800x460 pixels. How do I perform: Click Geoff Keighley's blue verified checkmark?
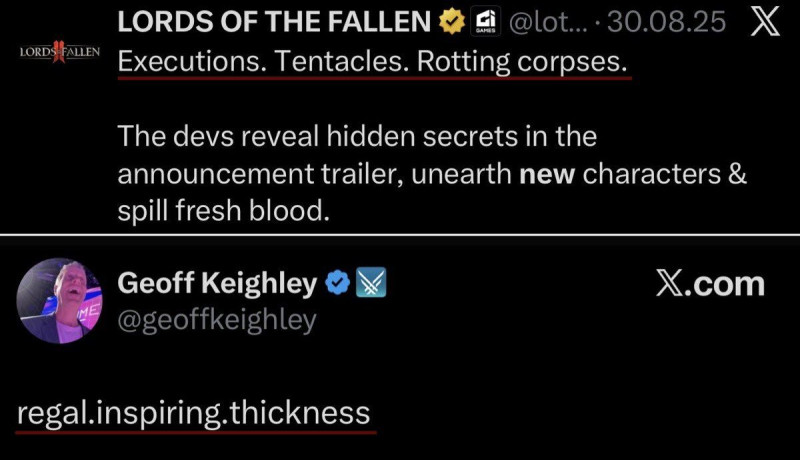point(338,284)
